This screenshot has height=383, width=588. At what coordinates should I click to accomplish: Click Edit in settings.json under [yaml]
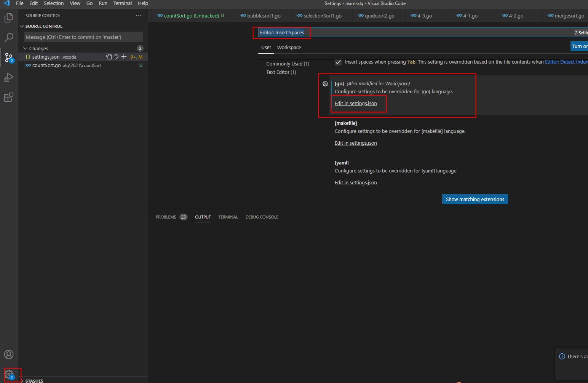coord(356,183)
